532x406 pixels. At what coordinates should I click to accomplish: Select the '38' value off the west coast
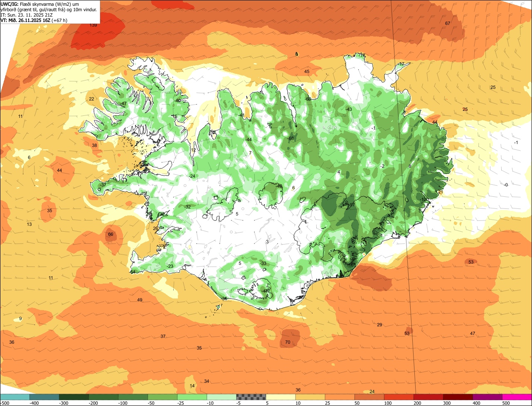(x=94, y=145)
